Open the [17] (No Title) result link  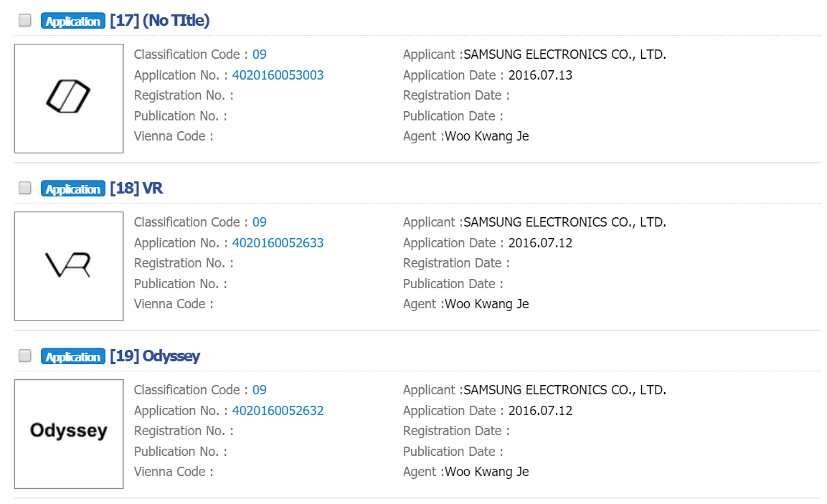point(159,21)
